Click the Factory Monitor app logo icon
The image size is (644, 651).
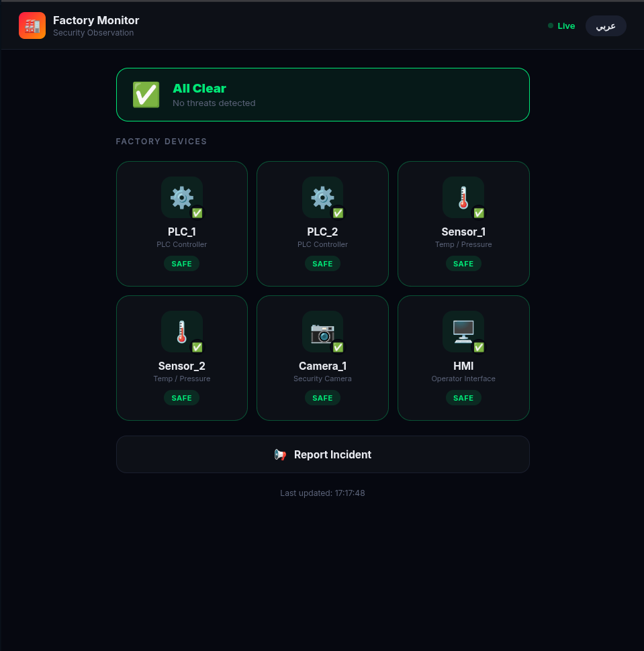coord(32,26)
